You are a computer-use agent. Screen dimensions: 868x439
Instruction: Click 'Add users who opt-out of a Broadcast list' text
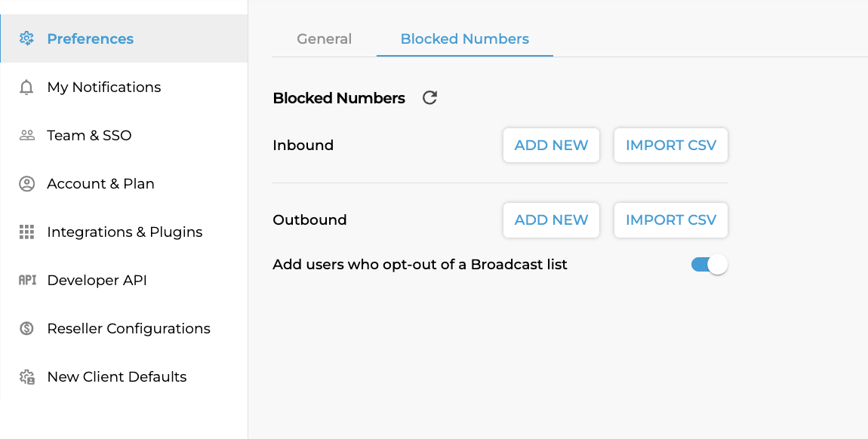pos(420,264)
